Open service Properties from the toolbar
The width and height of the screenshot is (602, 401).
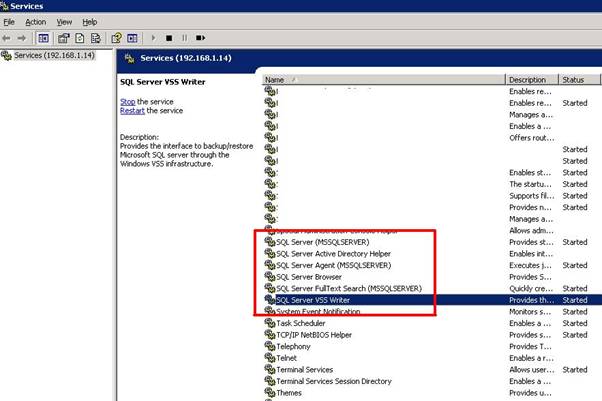[63, 38]
